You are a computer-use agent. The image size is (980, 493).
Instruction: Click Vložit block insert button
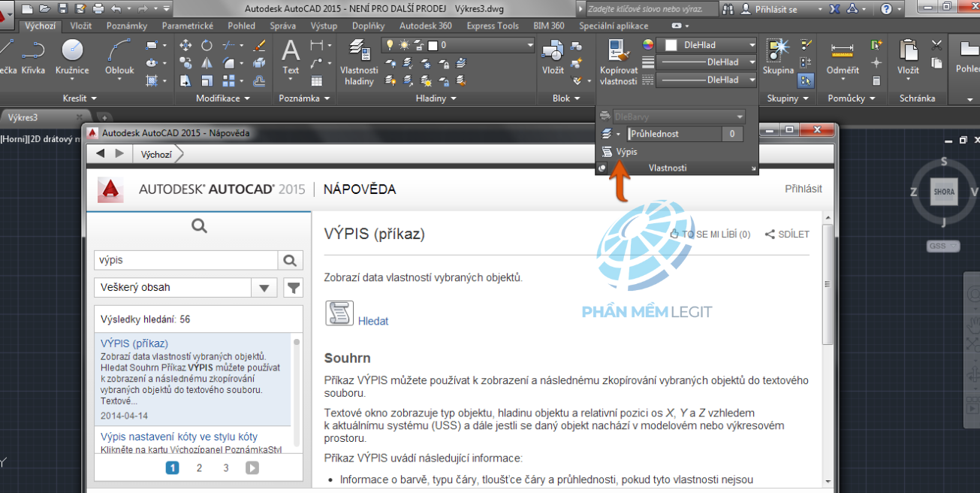553,57
